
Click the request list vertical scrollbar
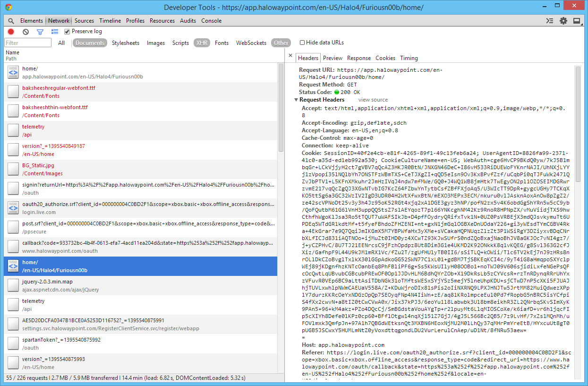pos(281,109)
